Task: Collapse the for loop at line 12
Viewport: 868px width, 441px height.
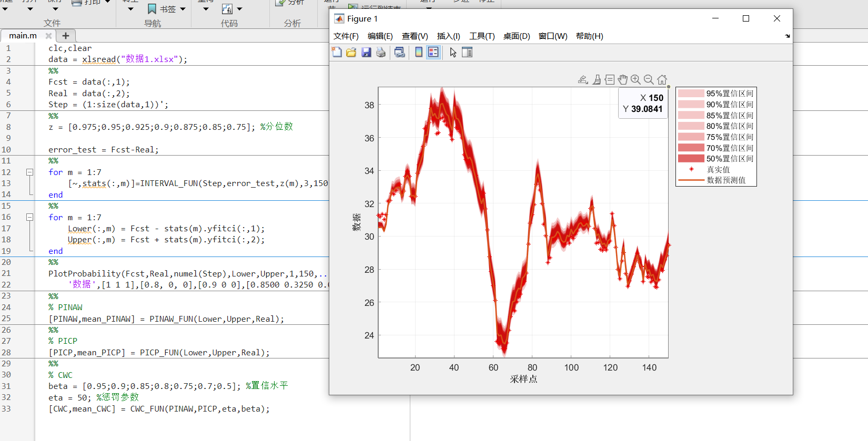Action: [29, 172]
